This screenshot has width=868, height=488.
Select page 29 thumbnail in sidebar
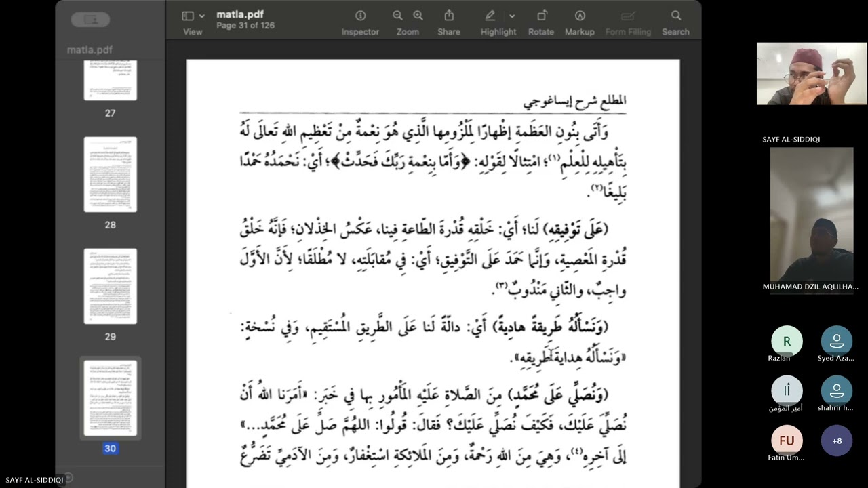(110, 286)
